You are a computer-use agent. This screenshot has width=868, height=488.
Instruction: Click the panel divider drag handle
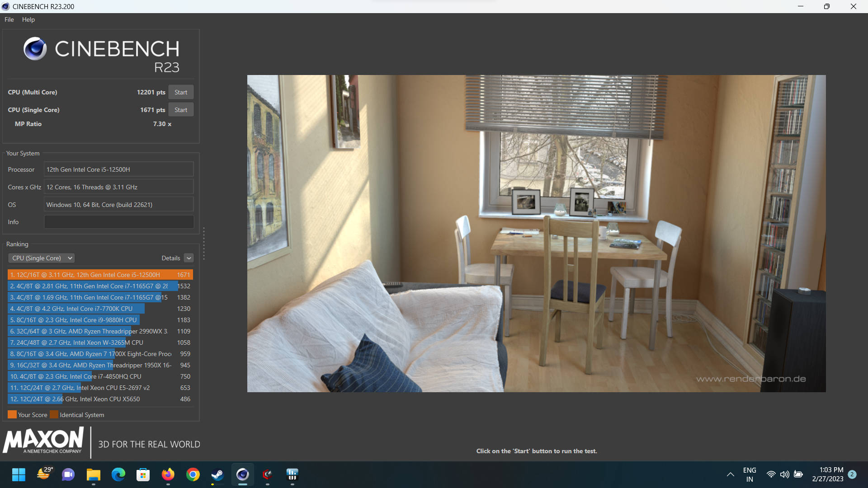point(204,244)
